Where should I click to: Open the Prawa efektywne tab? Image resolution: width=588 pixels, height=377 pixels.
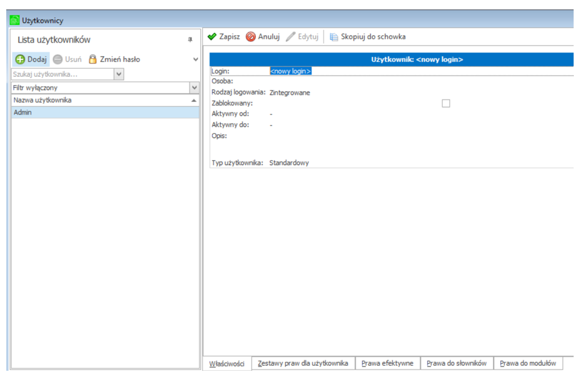pos(387,363)
